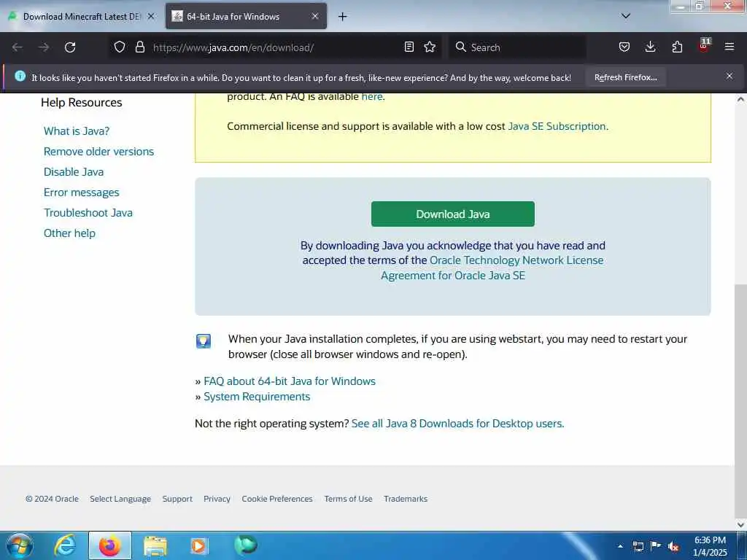Show hidden tray icons arrow
The image size is (747, 560).
(620, 546)
